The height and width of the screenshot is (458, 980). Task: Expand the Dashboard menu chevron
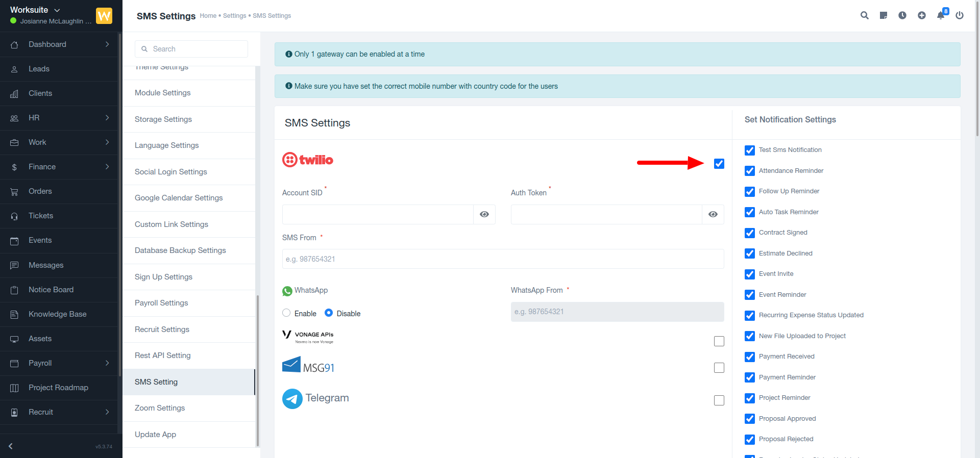[x=107, y=44]
